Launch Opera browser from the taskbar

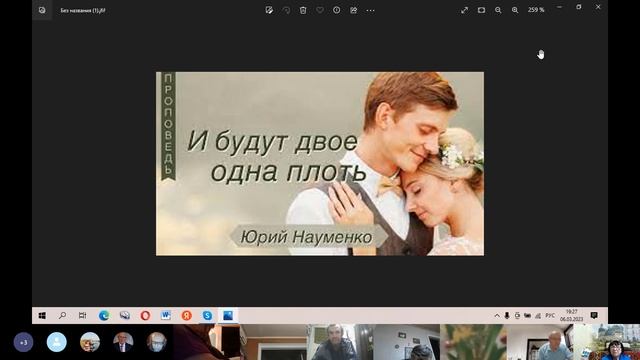point(145,316)
